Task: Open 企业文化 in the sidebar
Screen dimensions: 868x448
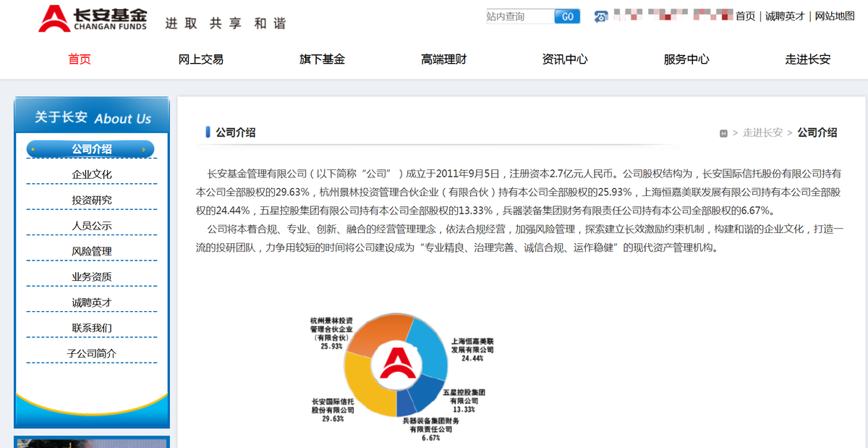Action: click(92, 174)
